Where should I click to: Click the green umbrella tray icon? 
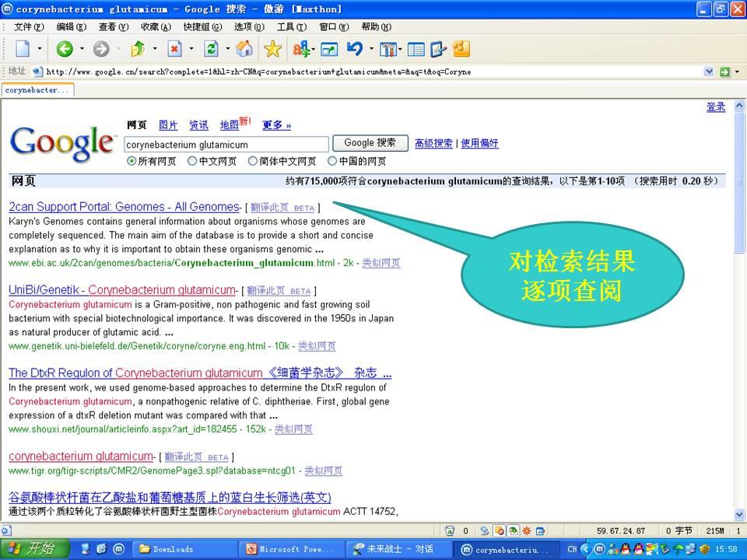[678, 549]
